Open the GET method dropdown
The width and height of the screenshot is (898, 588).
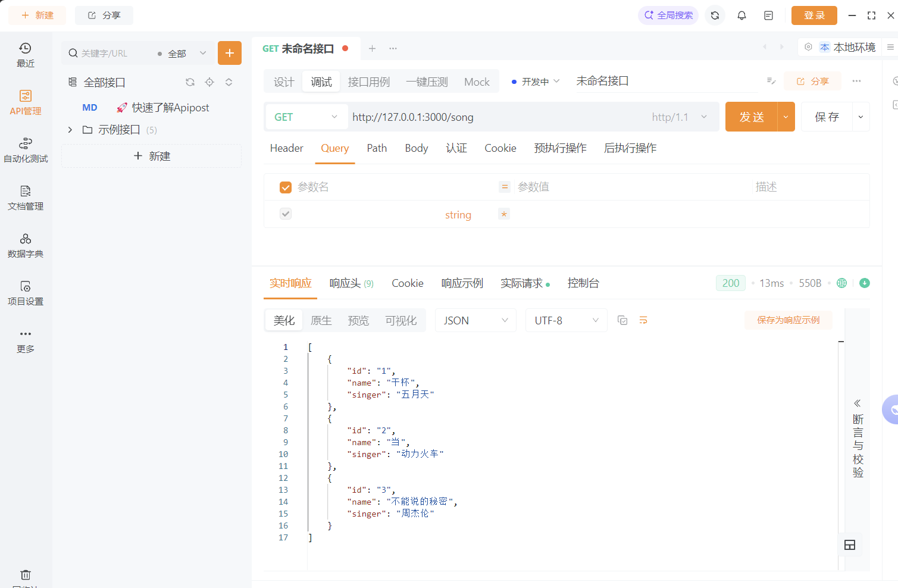(x=306, y=117)
